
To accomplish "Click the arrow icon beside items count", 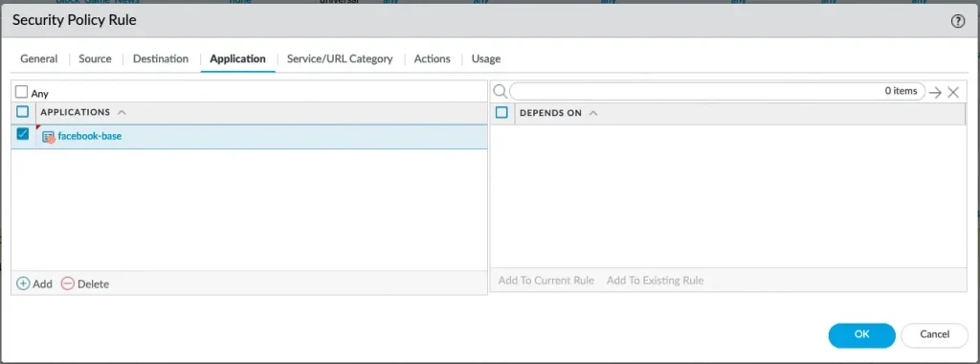I will 935,92.
